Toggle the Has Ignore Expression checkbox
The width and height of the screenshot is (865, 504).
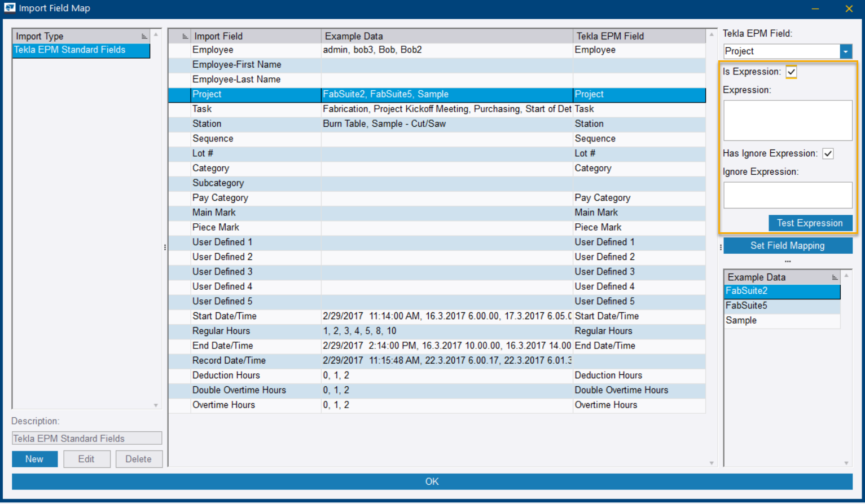tap(828, 153)
